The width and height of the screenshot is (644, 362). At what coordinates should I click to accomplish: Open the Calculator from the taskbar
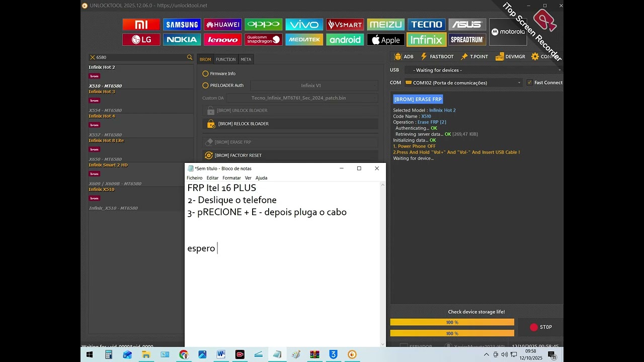pos(108,354)
